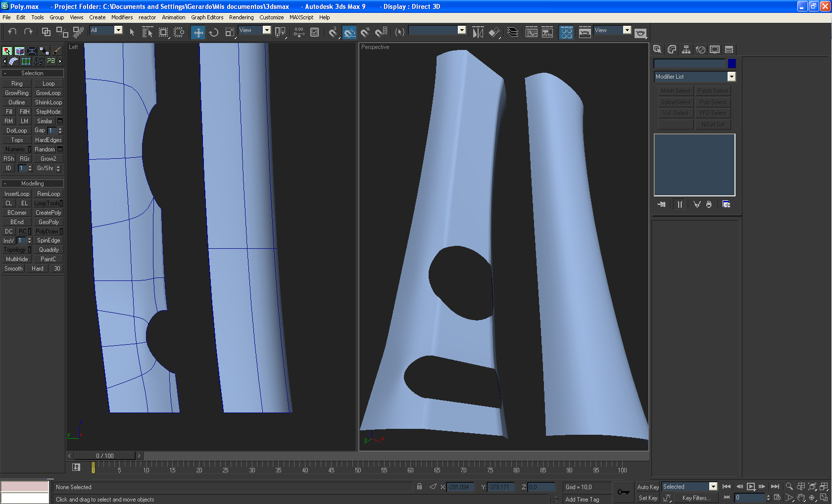Toggle Pin Stack in the modifier panel
The width and height of the screenshot is (832, 504).
click(662, 204)
